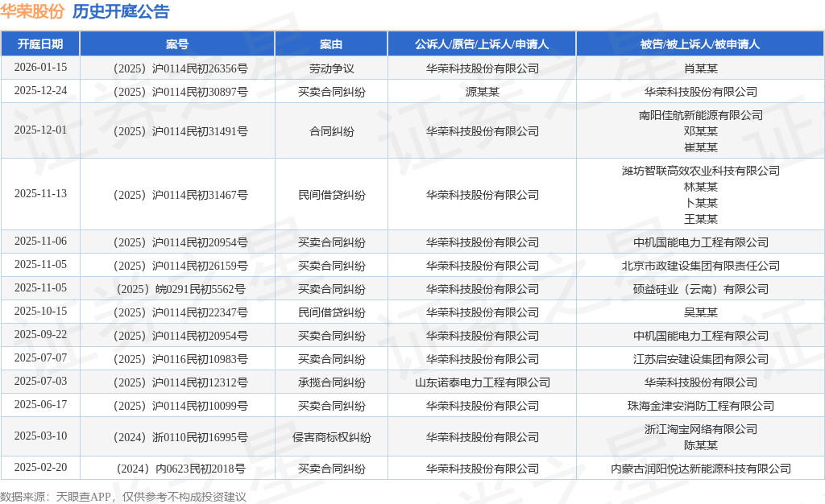Click date cell 2025-12-24

pos(40,90)
